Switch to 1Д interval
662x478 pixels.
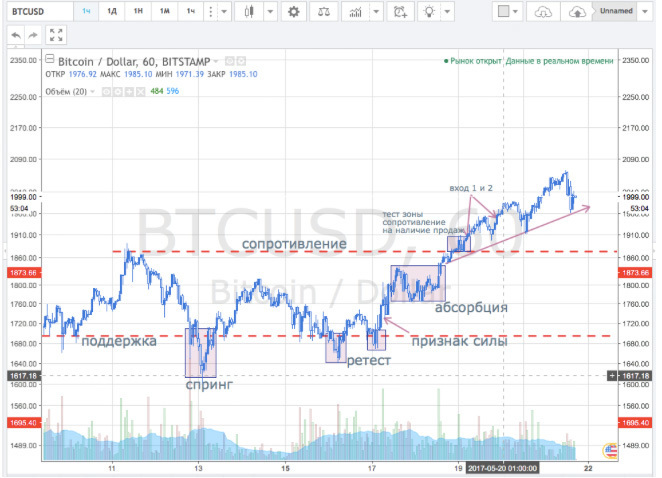point(112,11)
